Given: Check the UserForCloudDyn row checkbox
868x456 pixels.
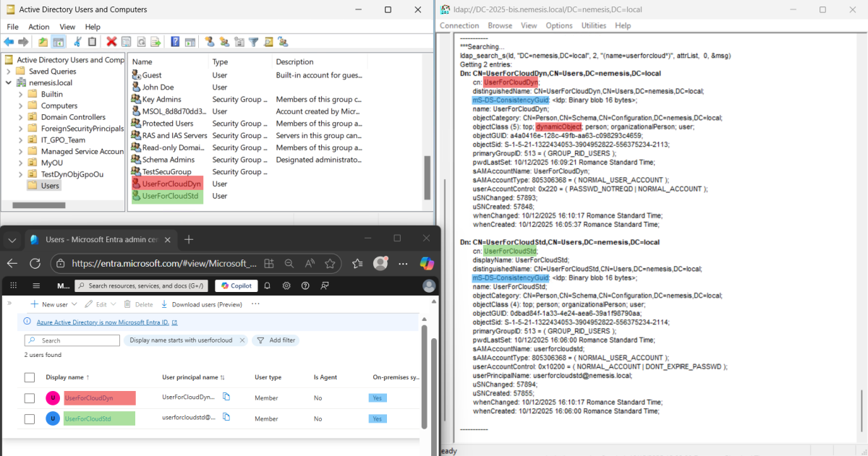Looking at the screenshot, I should point(29,397).
